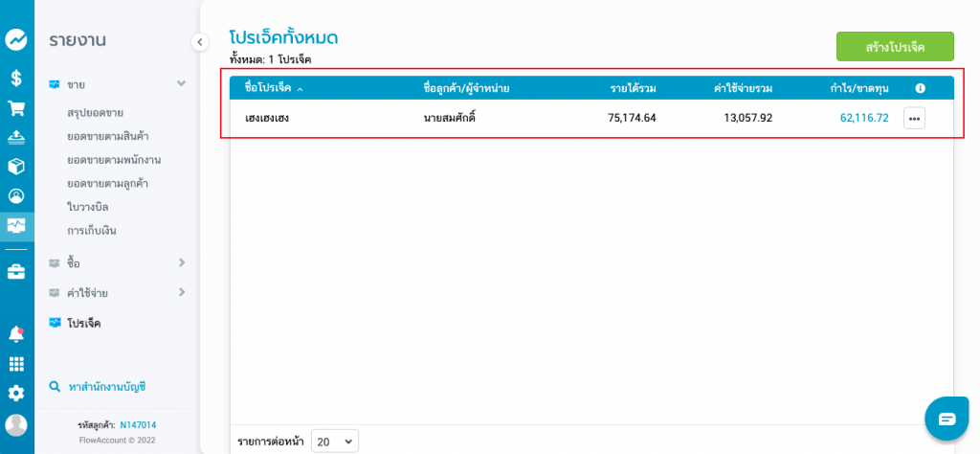Open the apps grid icon
Viewport: 980px width, 454px height.
tap(16, 364)
